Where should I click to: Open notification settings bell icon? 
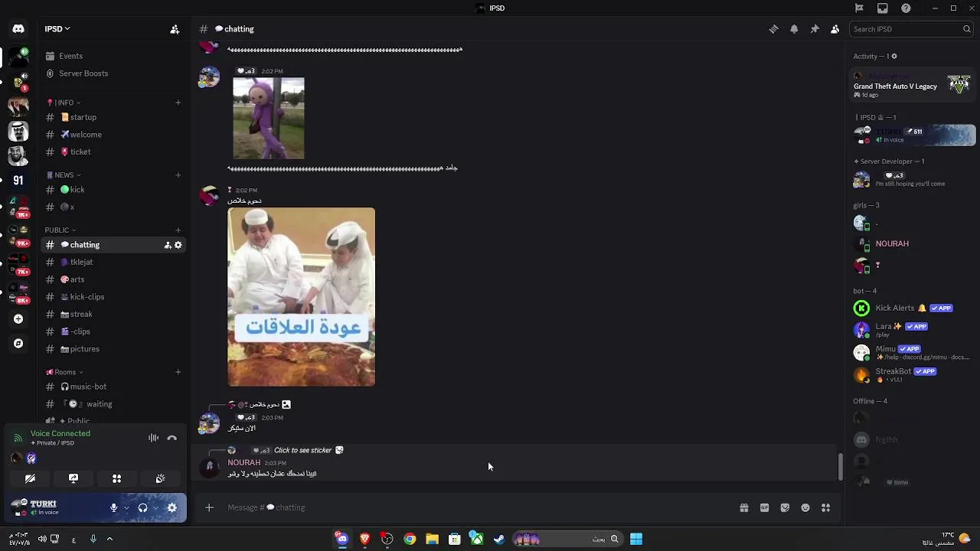[794, 29]
